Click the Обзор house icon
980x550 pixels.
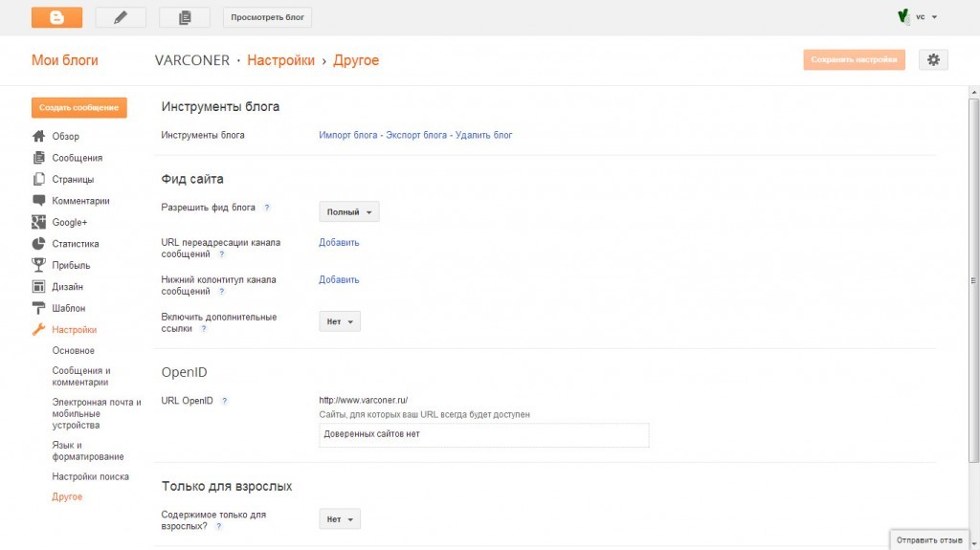38,136
